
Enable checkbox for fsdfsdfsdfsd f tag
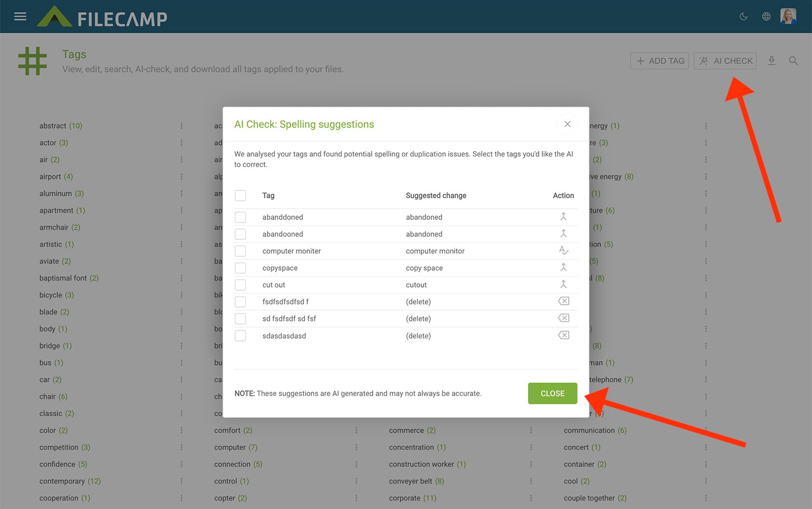coord(241,302)
